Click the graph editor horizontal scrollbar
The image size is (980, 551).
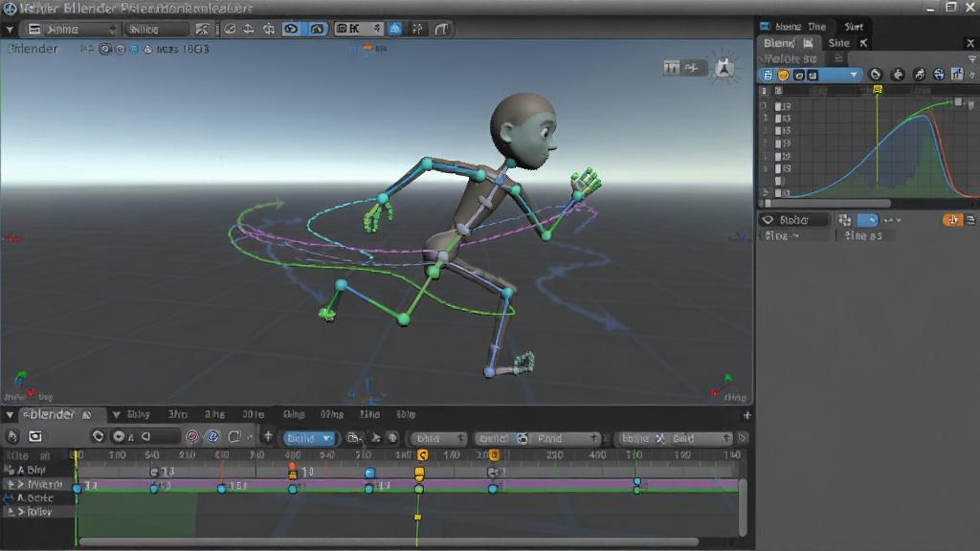click(x=828, y=203)
